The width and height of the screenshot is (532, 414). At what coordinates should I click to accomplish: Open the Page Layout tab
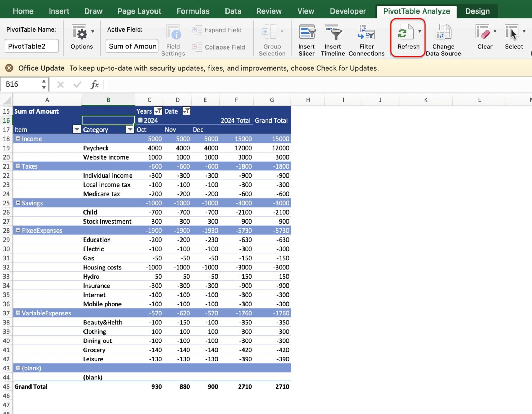tap(139, 11)
